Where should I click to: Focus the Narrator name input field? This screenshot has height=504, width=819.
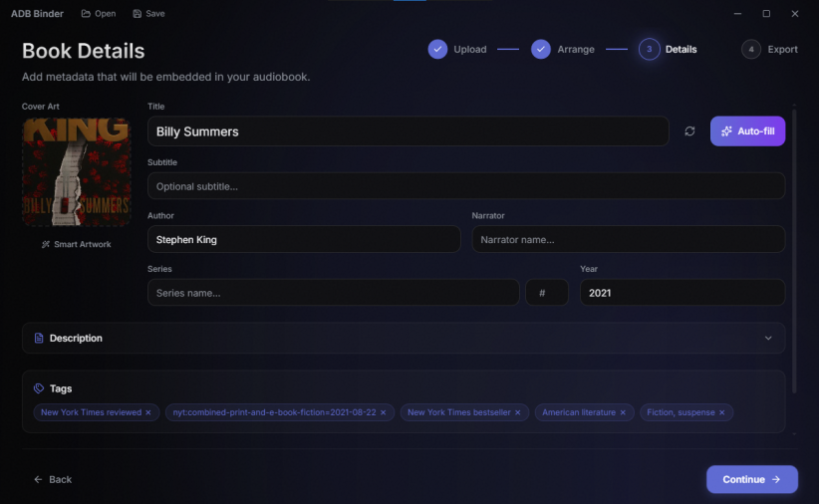coord(628,239)
